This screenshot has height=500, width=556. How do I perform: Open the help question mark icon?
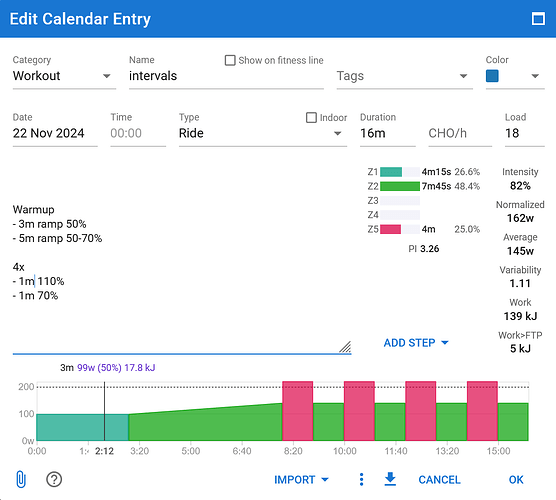[x=54, y=479]
